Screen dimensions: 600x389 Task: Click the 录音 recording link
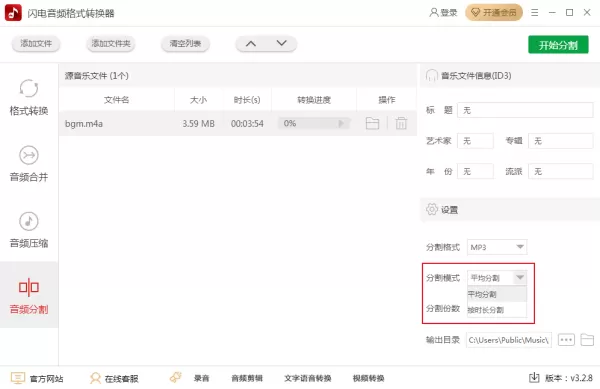(201, 378)
